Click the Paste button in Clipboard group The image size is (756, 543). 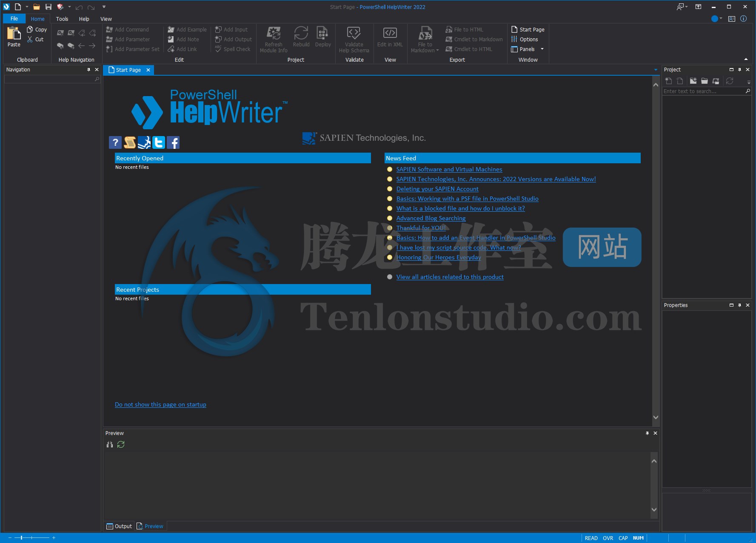pos(14,37)
